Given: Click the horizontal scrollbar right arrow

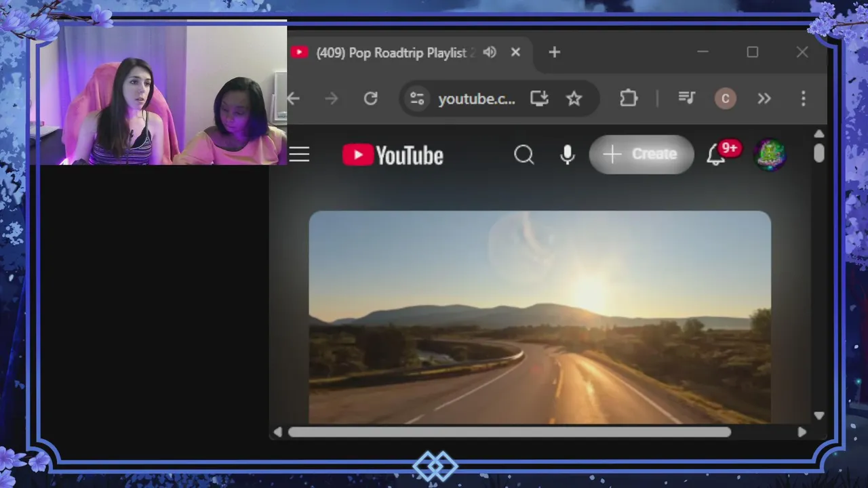Looking at the screenshot, I should (802, 432).
